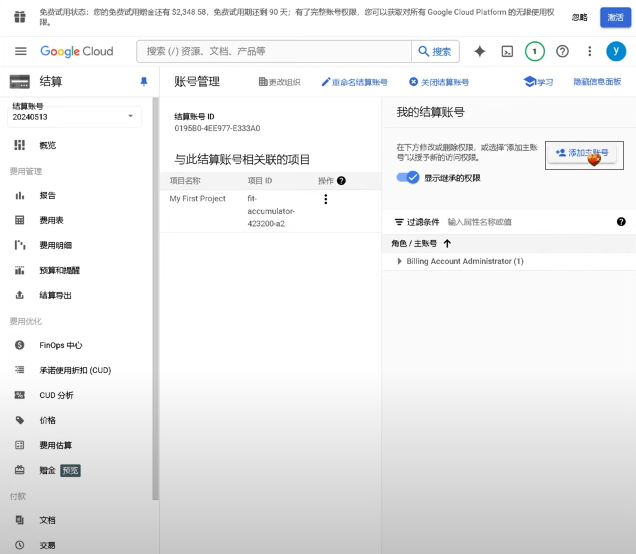This screenshot has height=554, width=636.
Task: Open the 结算账号 20240513 dropdown
Action: click(75, 116)
